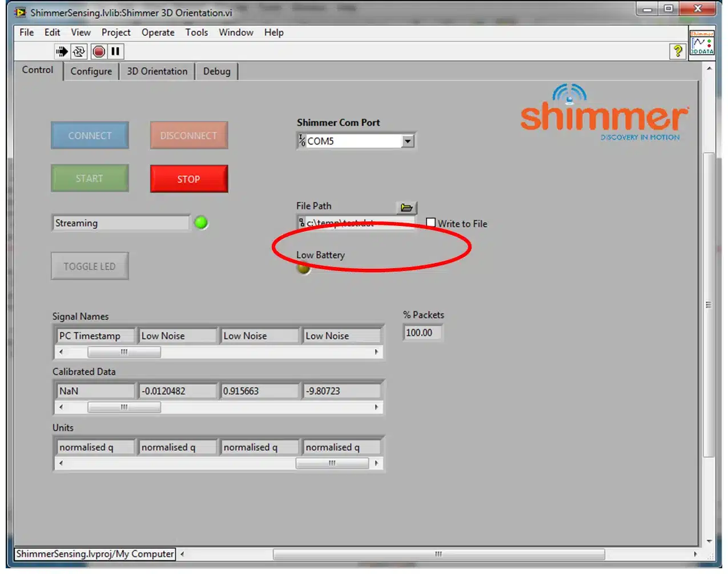Click the 0.915663 calibrated data cell

[x=260, y=391]
